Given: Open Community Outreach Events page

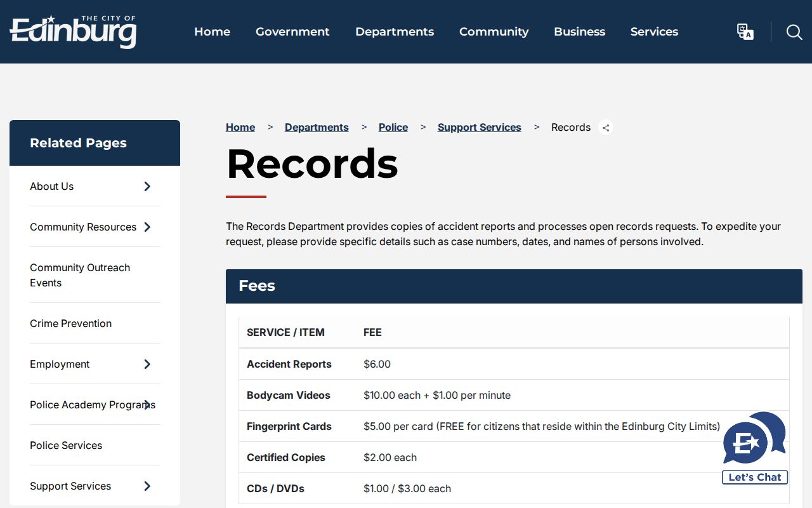Looking at the screenshot, I should click(80, 275).
